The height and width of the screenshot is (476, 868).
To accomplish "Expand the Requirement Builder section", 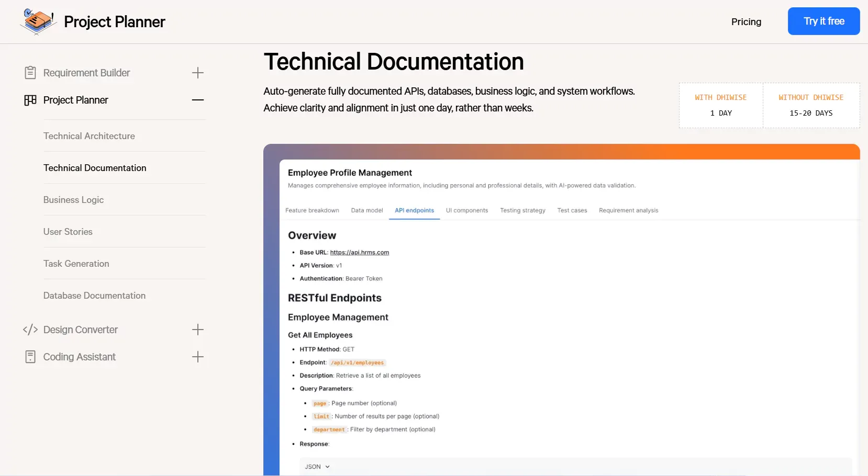I will (198, 73).
